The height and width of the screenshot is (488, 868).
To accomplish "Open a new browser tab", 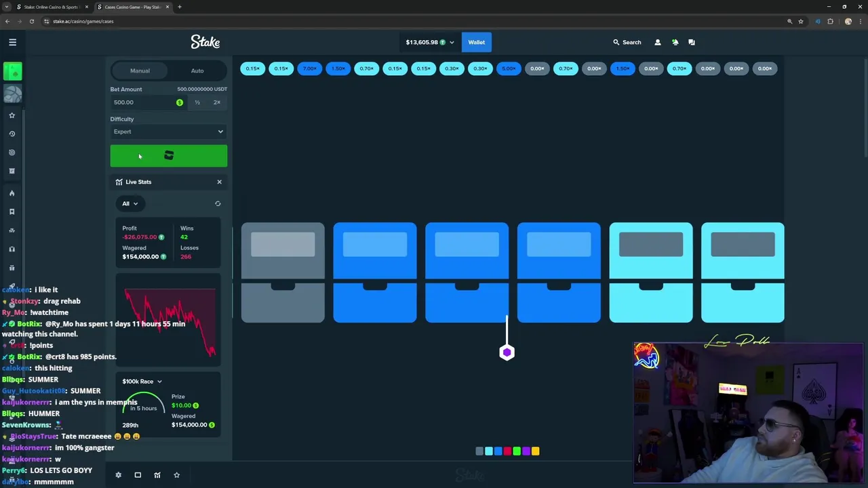I will pos(180,7).
